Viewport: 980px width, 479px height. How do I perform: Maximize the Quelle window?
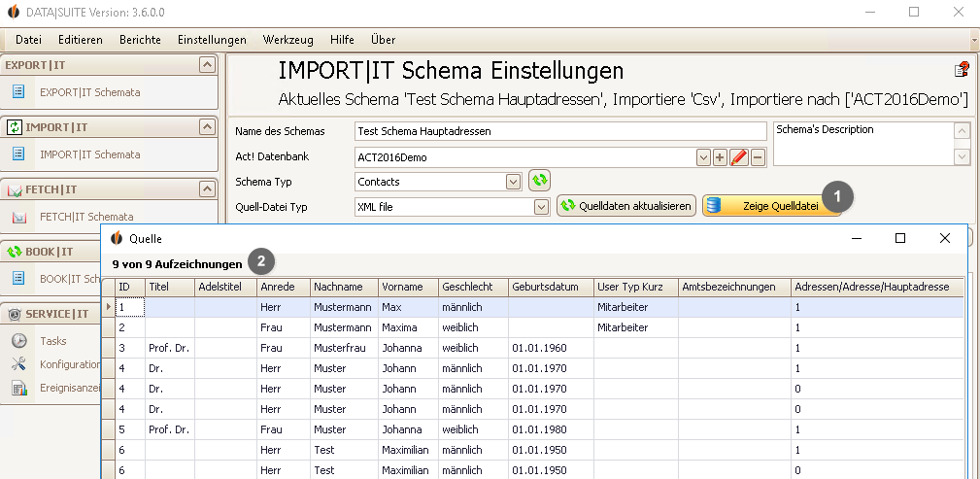(x=900, y=238)
